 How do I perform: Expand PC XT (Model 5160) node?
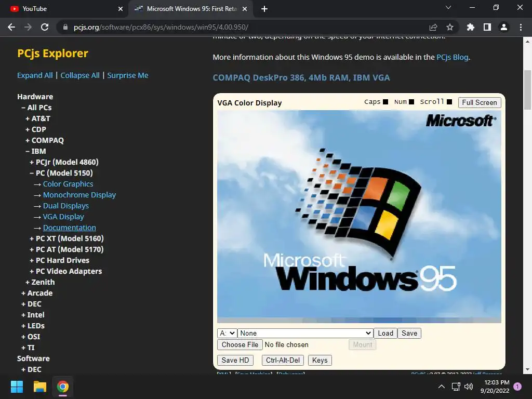coord(66,238)
